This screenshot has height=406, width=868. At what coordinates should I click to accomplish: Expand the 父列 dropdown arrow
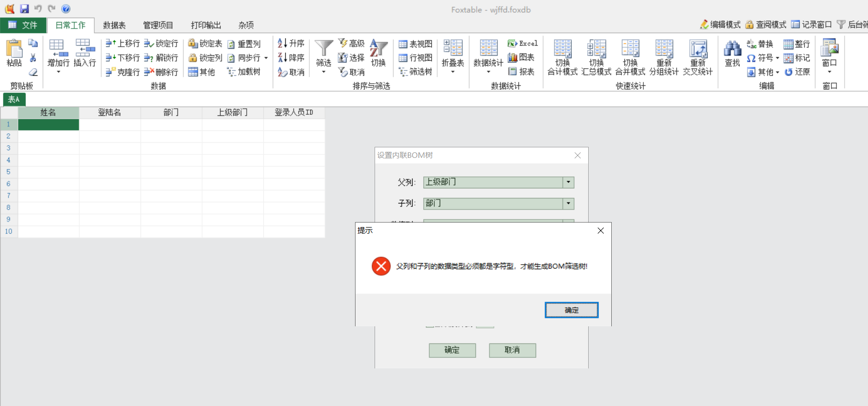click(x=568, y=182)
